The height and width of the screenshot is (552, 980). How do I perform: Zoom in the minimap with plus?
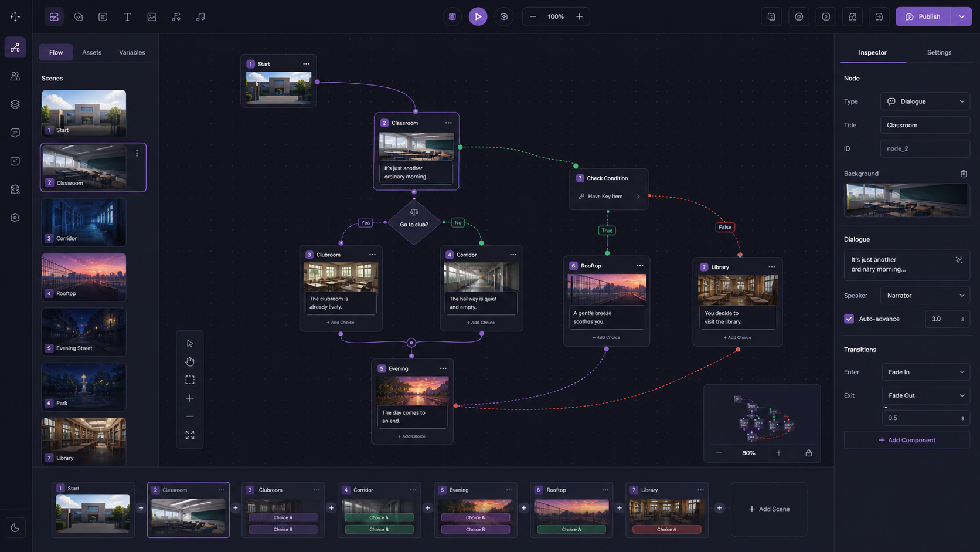click(x=779, y=453)
